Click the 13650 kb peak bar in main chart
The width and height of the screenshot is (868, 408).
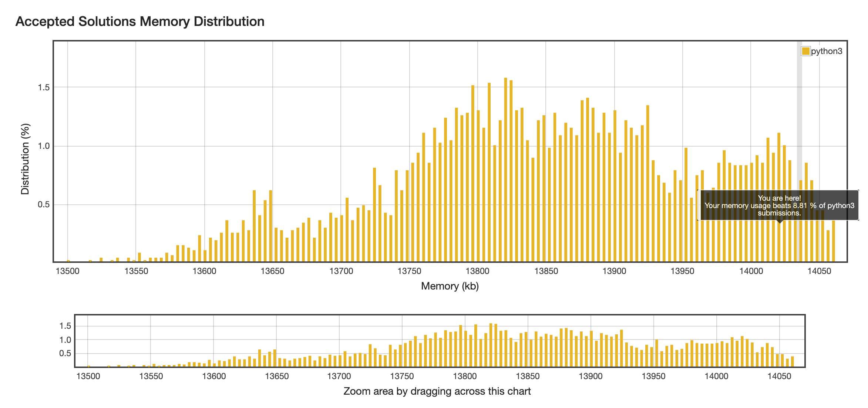point(270,226)
